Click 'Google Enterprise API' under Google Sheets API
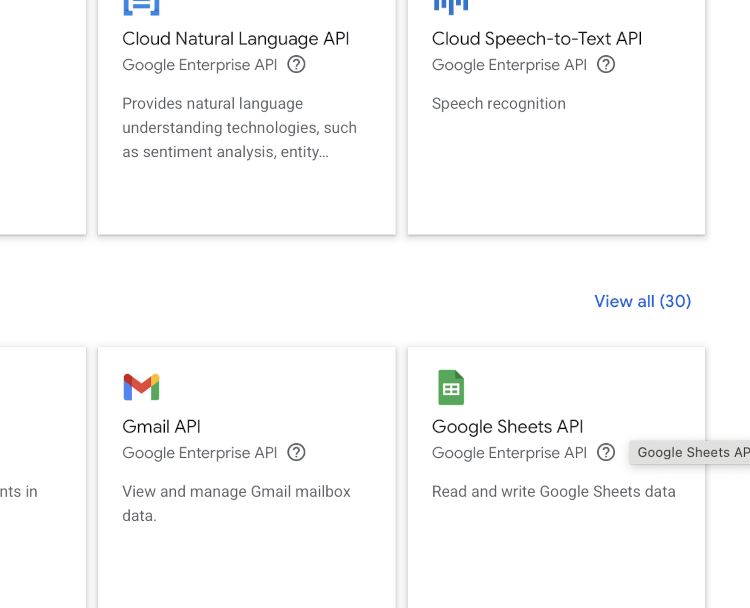This screenshot has height=608, width=750. (x=509, y=453)
